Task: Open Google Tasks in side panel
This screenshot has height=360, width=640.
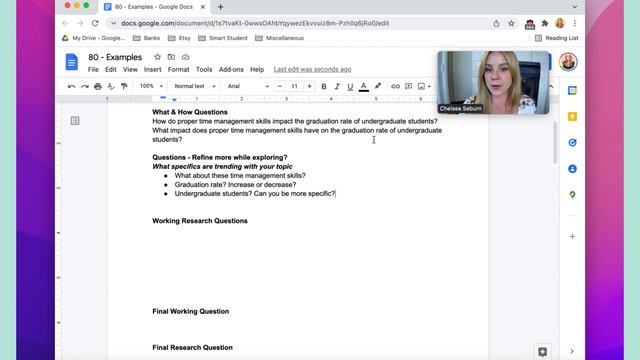Action: [572, 142]
